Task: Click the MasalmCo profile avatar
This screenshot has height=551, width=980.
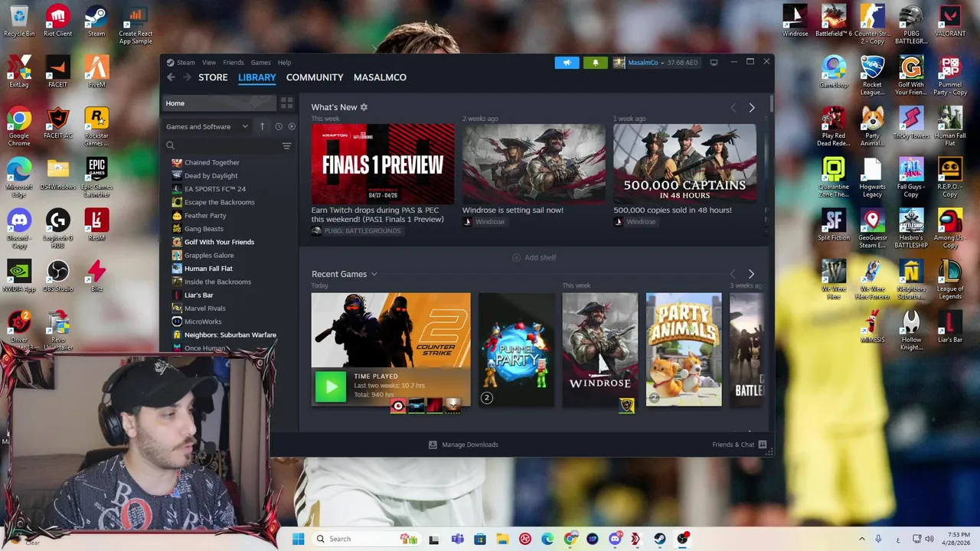Action: [x=619, y=63]
